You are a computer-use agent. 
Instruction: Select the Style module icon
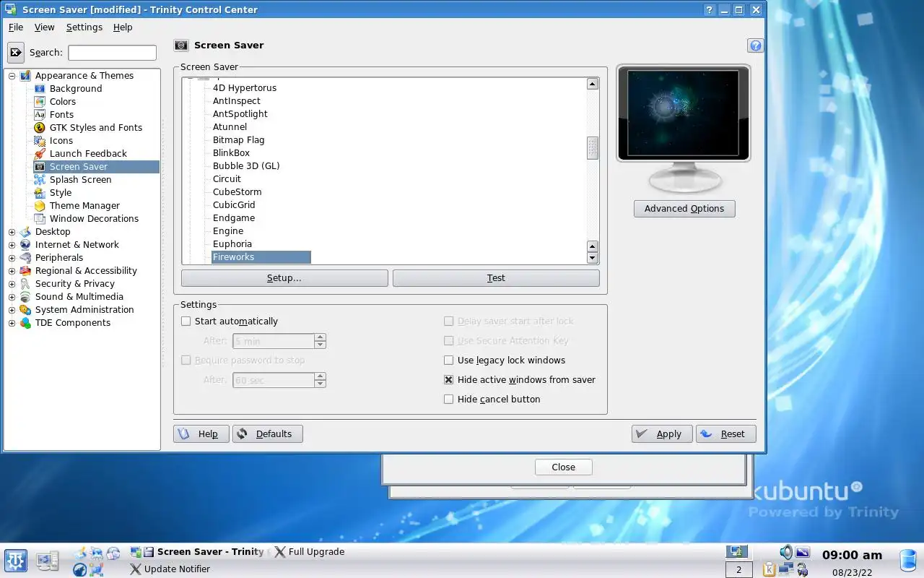[x=40, y=193]
